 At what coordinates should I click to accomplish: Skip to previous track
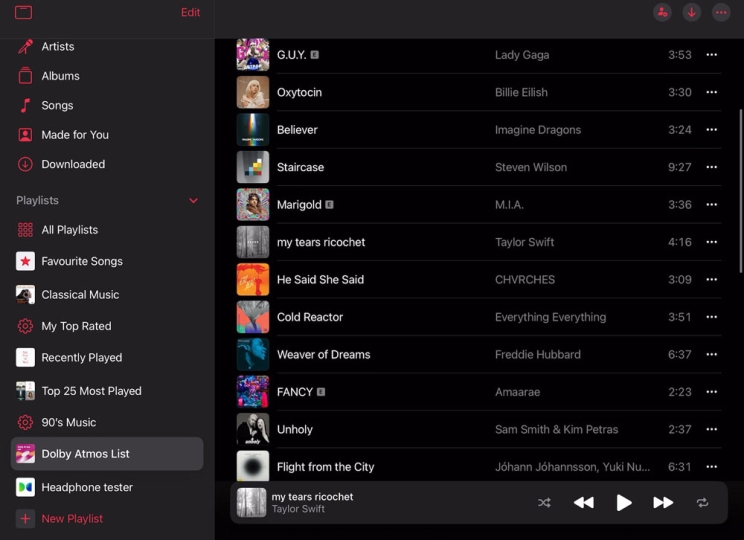(584, 503)
